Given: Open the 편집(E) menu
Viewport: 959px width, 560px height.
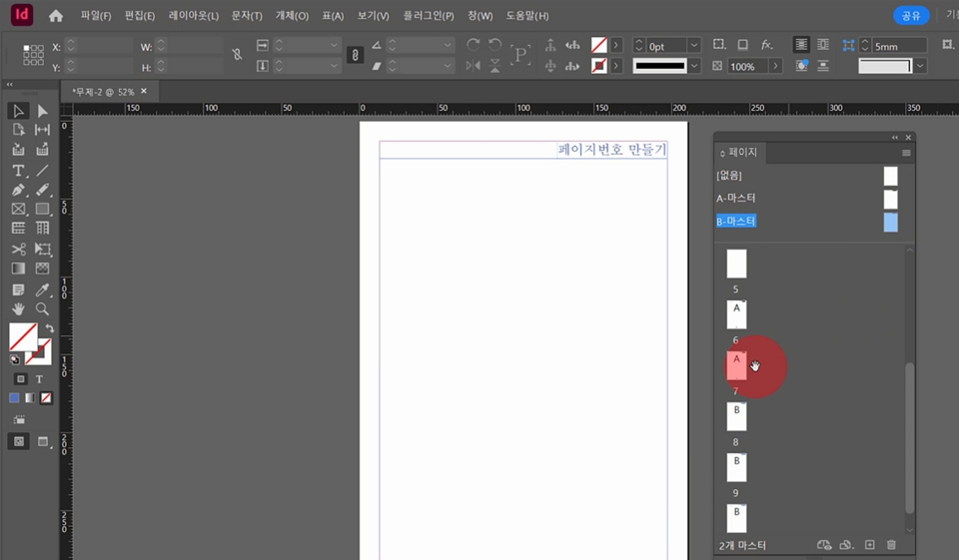Looking at the screenshot, I should 140,16.
